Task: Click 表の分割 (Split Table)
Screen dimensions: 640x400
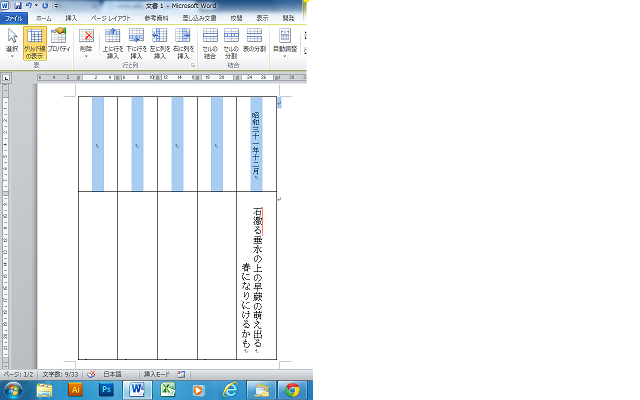Action: 254,40
